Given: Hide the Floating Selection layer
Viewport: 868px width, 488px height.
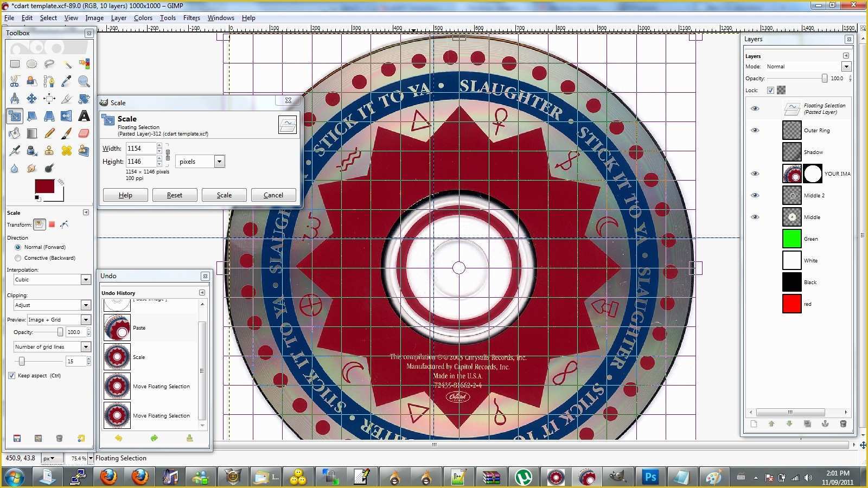Looking at the screenshot, I should [x=755, y=108].
